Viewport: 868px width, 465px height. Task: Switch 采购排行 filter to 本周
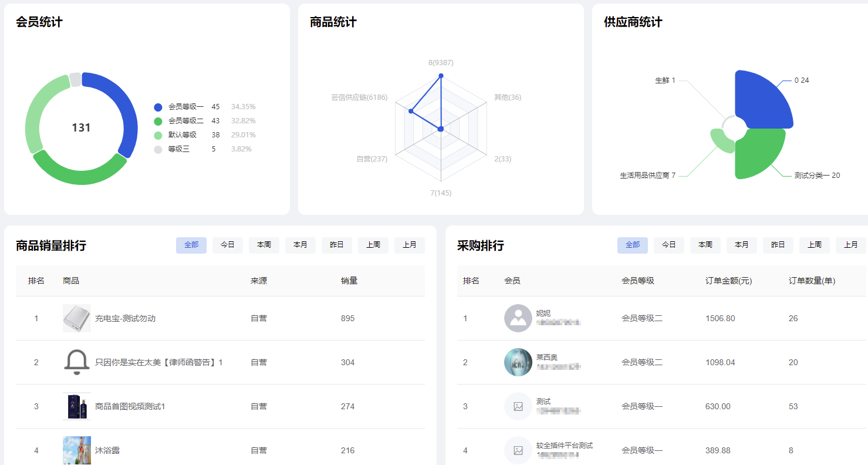pos(705,245)
